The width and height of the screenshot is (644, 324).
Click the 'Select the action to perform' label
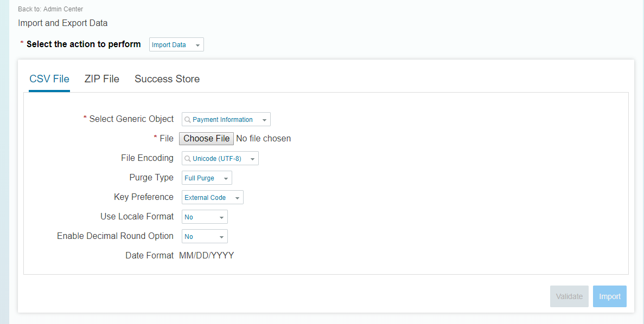click(x=84, y=44)
